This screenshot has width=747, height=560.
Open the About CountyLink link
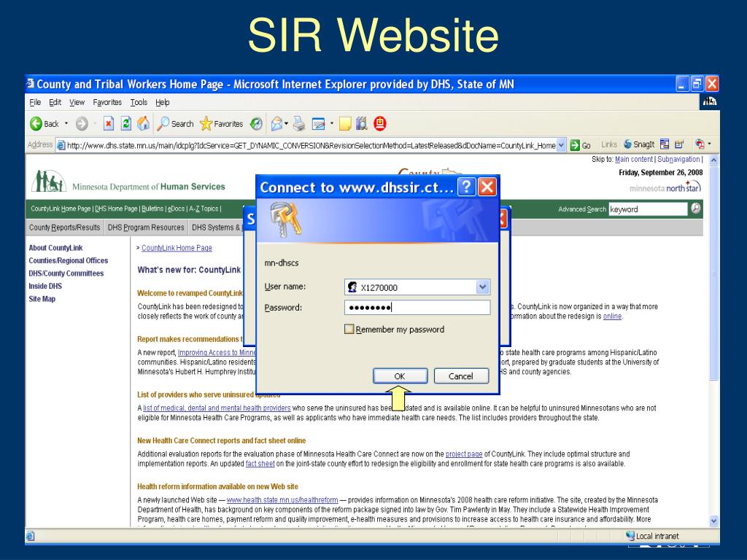[55, 248]
